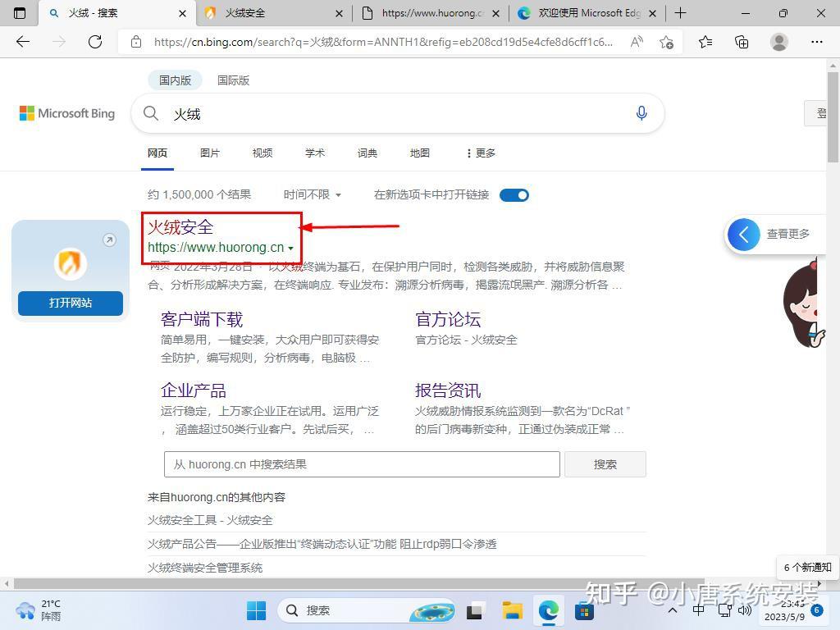Open the 学术 results tab

coord(314,153)
